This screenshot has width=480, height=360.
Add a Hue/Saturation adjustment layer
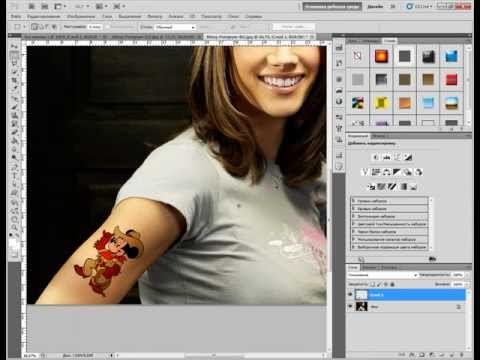tap(376, 172)
